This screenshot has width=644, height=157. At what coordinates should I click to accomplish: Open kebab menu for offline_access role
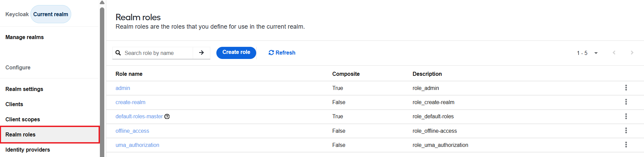[626, 130]
